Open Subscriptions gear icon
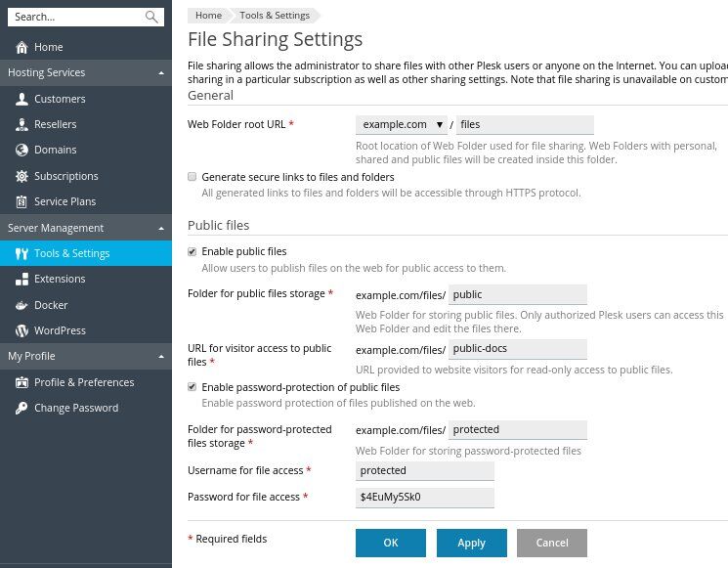The width and height of the screenshot is (728, 568). tap(21, 176)
